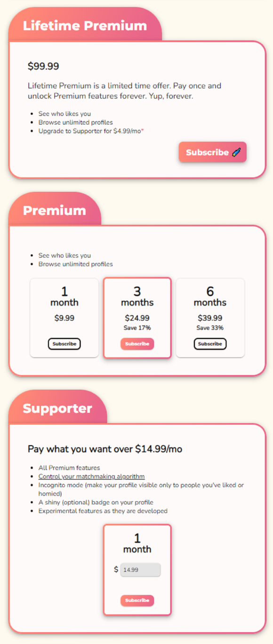This screenshot has width=273, height=644.
Task: Subscribe to the 6 months Premium plan
Action: (210, 343)
